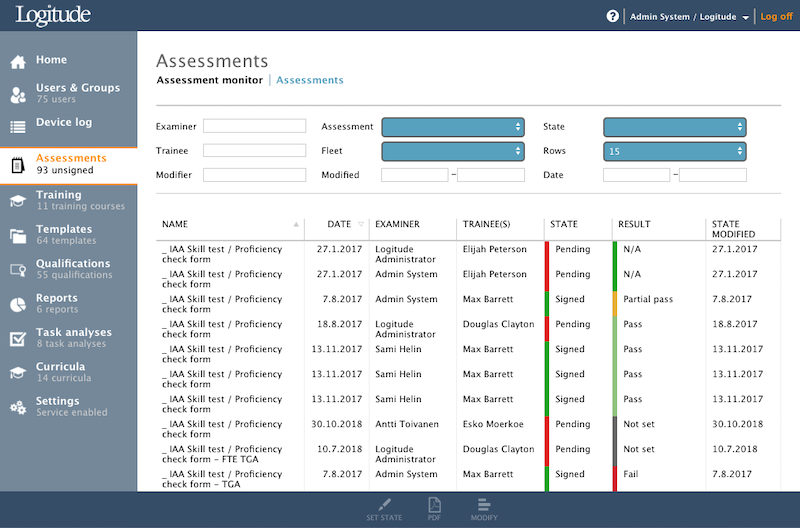This screenshot has height=528, width=800.
Task: Open help via the question mark icon
Action: click(612, 16)
